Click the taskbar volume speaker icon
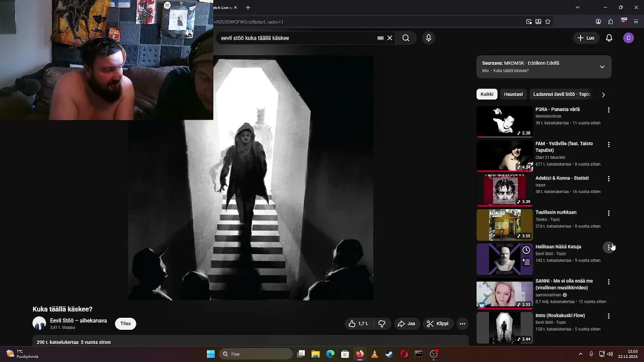Screen dimensions: 644x362 coord(610,354)
